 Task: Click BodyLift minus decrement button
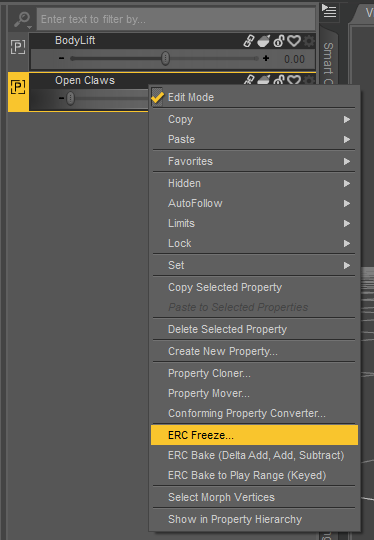click(x=61, y=58)
